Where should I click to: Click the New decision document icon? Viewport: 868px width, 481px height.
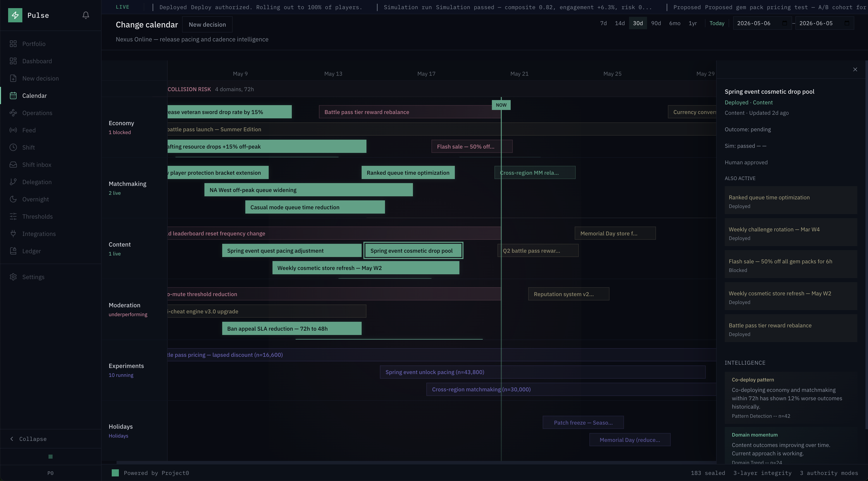13,78
